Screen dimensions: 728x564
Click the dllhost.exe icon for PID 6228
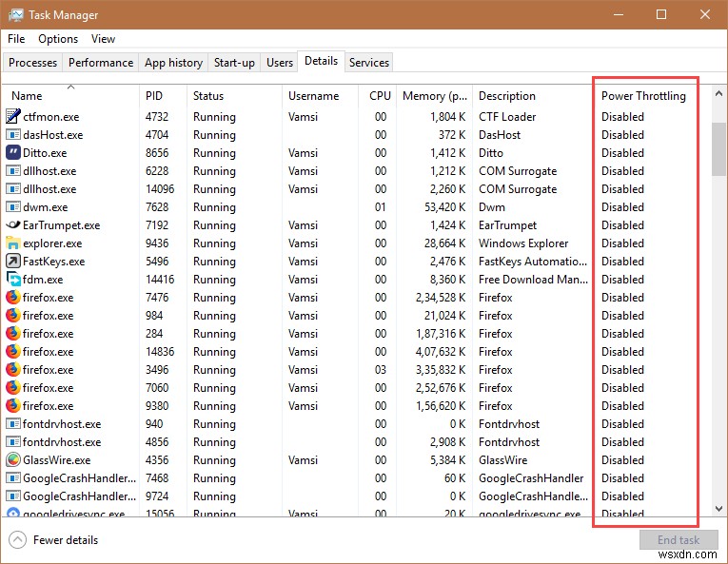[13, 170]
